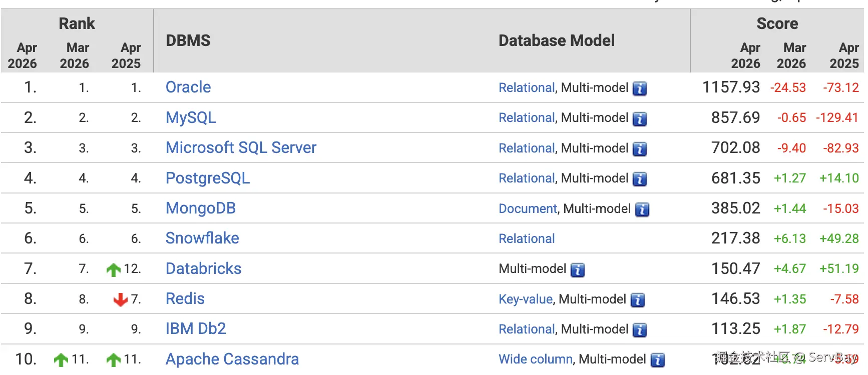Select PostgreSQL's score "681.35"

tap(735, 178)
